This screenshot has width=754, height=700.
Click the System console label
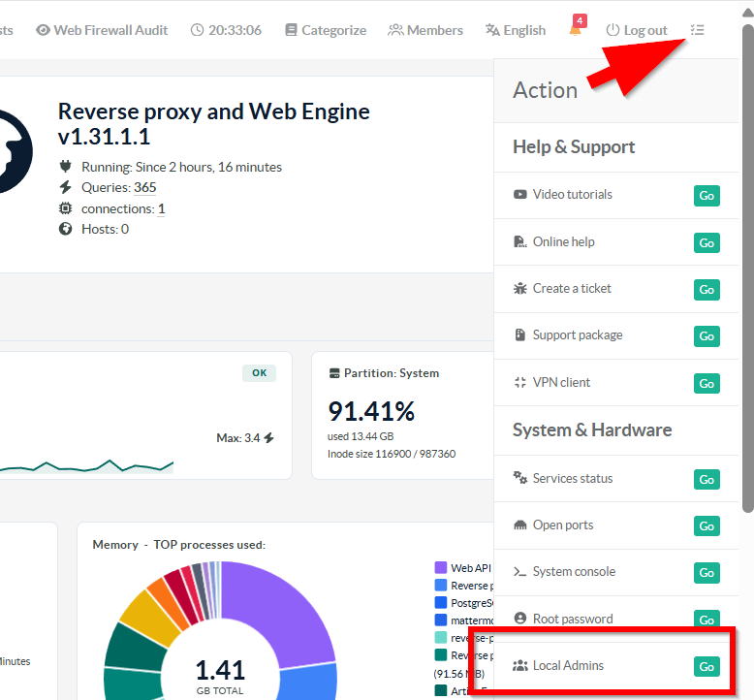[574, 572]
